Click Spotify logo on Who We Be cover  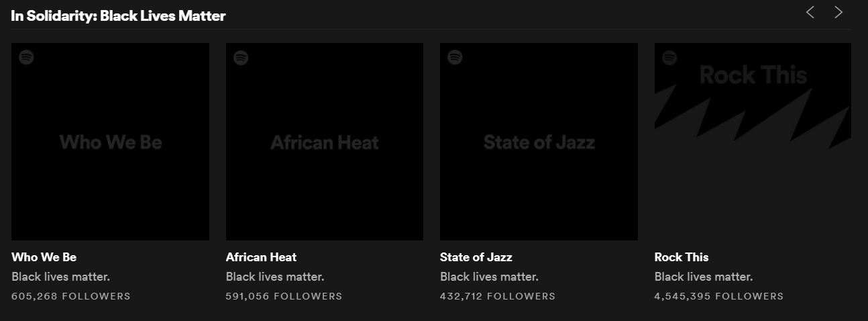[x=26, y=58]
